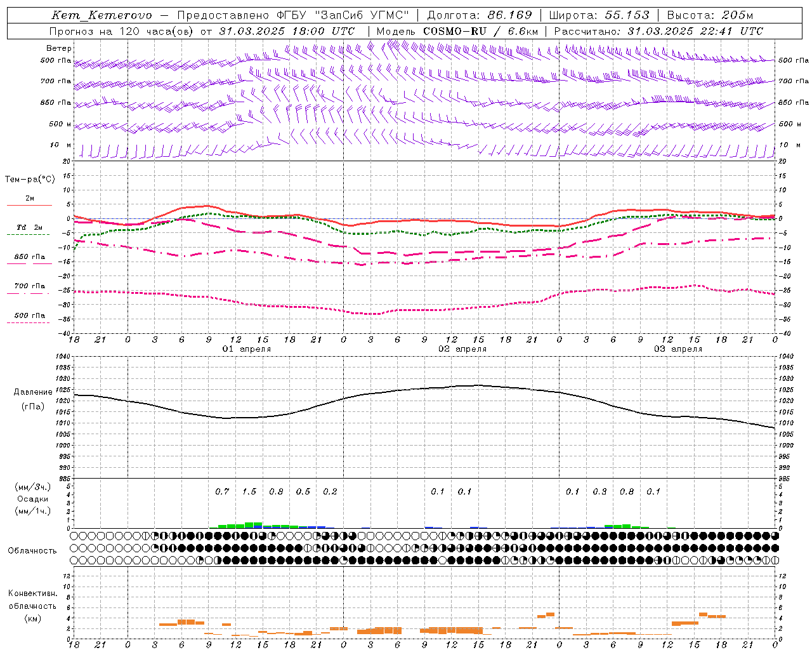Click the (мм/1ч.) precipitation unit label
Image resolution: width=812 pixels, height=650 pixels.
coord(33,511)
